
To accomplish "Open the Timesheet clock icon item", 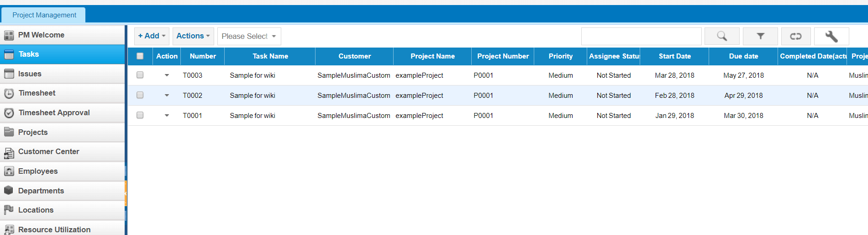I will [x=9, y=93].
